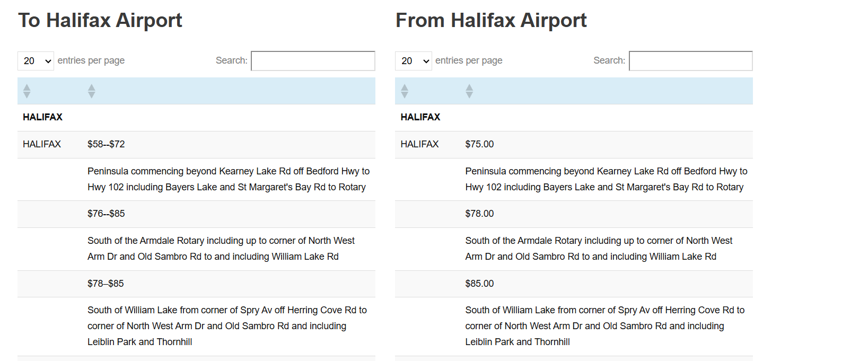The height and width of the screenshot is (361, 868).
Task: Click the $85.00 fare row
Action: coord(479,284)
